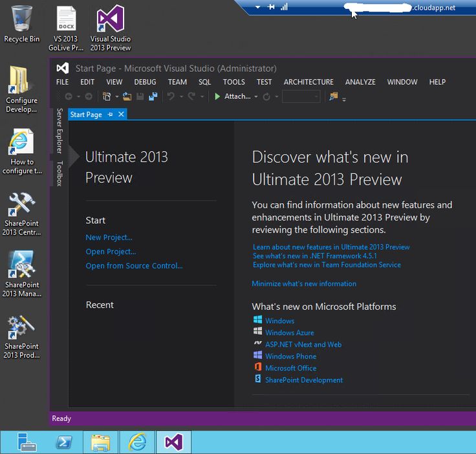The height and width of the screenshot is (454, 476).
Task: Open PowerShell from the taskbar
Action: 64,442
